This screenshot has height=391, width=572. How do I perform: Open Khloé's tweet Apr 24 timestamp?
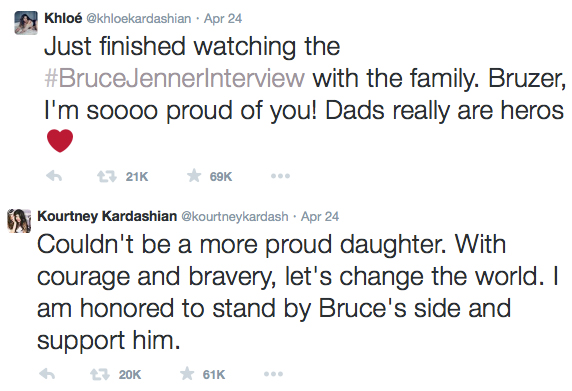point(223,19)
